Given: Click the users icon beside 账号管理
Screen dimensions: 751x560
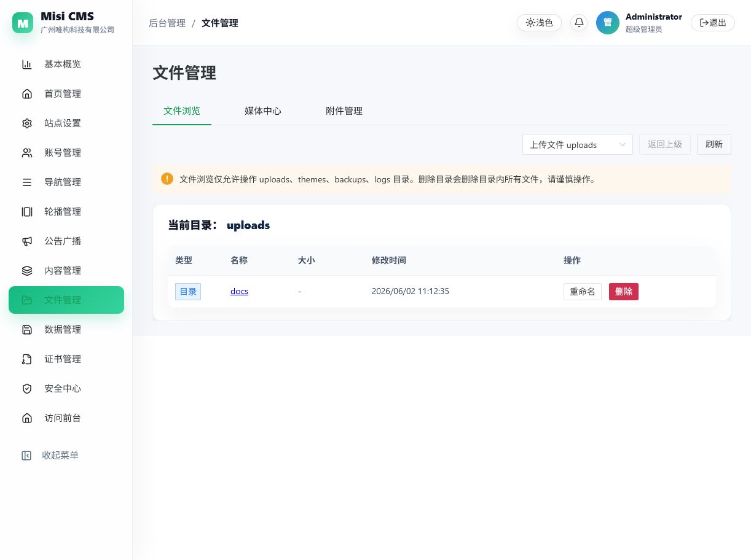Looking at the screenshot, I should click(27, 153).
